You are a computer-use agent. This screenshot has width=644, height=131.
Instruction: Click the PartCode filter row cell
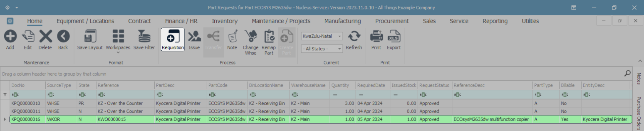pyautogui.click(x=227, y=95)
